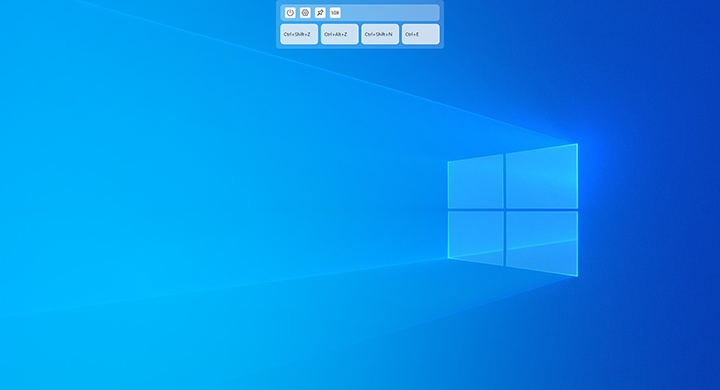
Task: Pin the shortcut panel with pushpin icon
Action: click(x=320, y=13)
